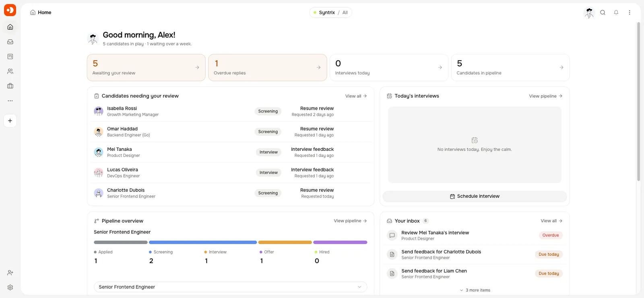Click the Schedule interview button
Screen dimensions: 644x298
(475, 196)
